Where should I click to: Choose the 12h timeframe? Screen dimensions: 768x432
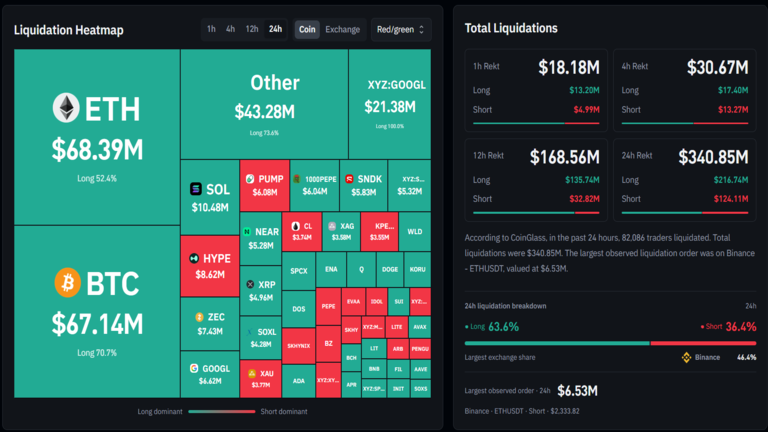click(252, 29)
